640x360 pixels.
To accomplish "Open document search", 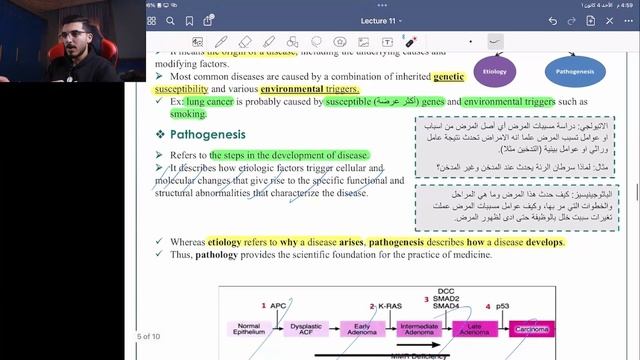I will pyautogui.click(x=170, y=21).
